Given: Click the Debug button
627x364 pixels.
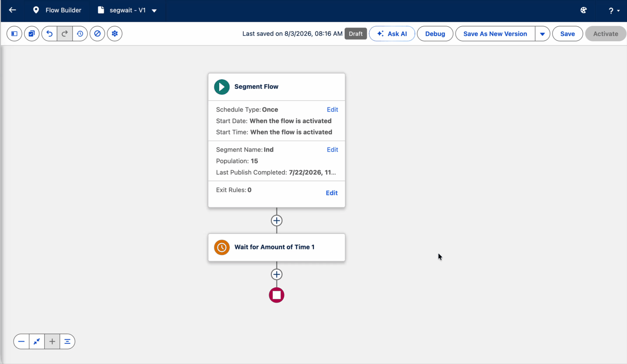Looking at the screenshot, I should click(435, 34).
